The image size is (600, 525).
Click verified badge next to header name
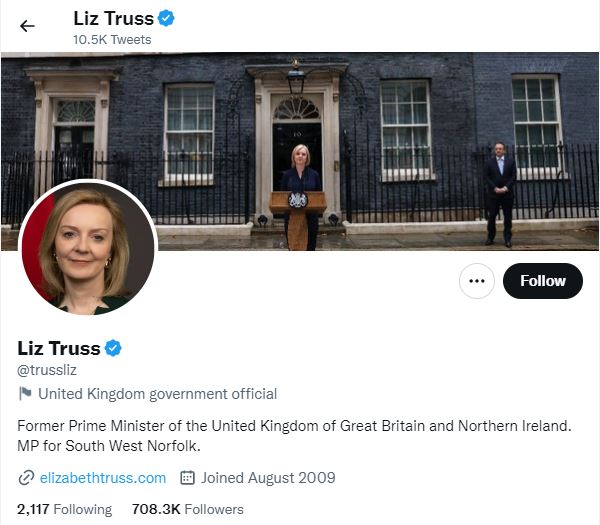(166, 18)
